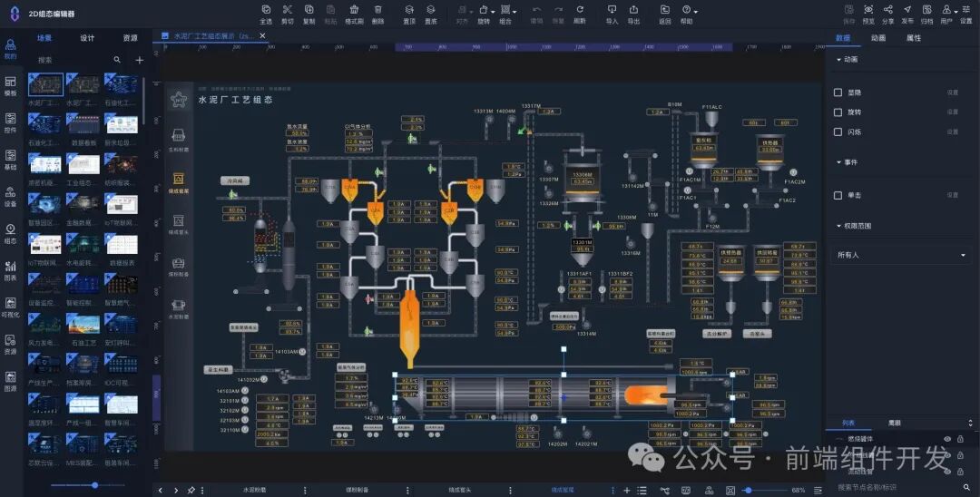
Task: Toggle visibility of 燃烧罐体 layer
Action: point(947,439)
